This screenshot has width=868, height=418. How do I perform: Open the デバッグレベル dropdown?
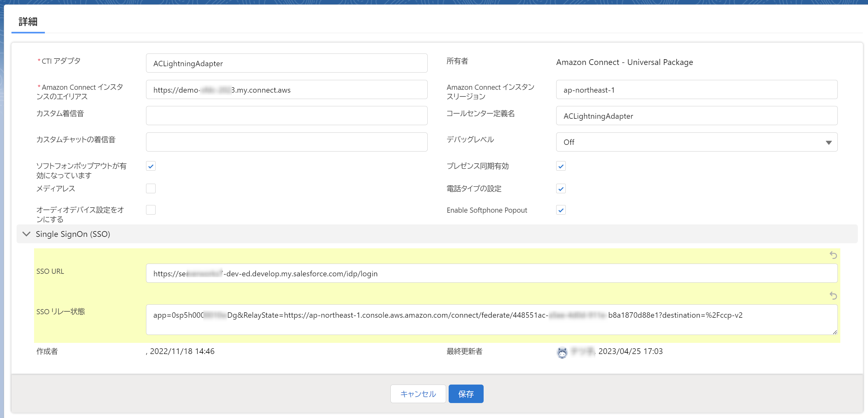696,142
